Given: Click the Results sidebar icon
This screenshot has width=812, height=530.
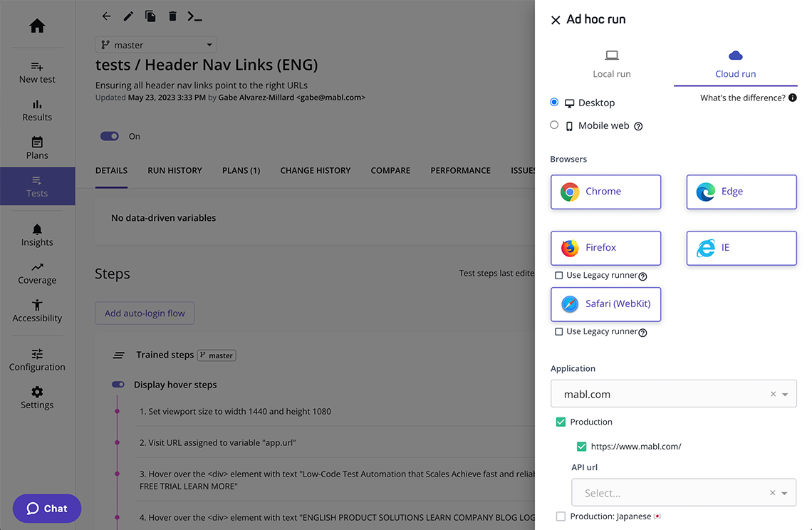Looking at the screenshot, I should click(x=37, y=107).
